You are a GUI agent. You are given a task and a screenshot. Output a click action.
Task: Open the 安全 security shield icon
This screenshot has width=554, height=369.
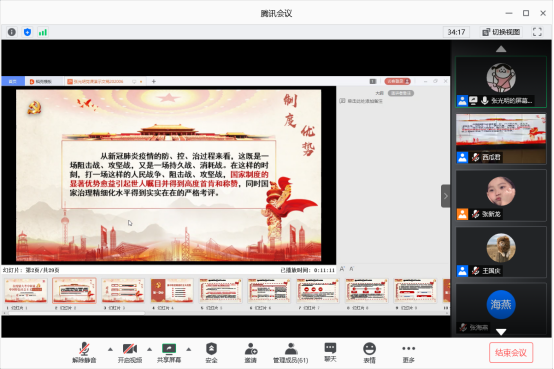click(211, 352)
